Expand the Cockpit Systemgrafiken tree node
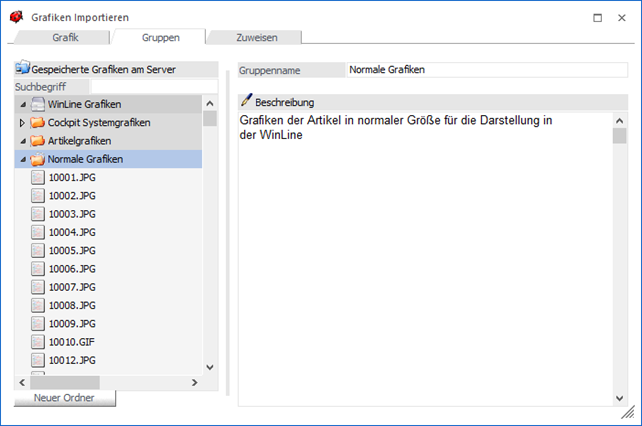 (23, 123)
